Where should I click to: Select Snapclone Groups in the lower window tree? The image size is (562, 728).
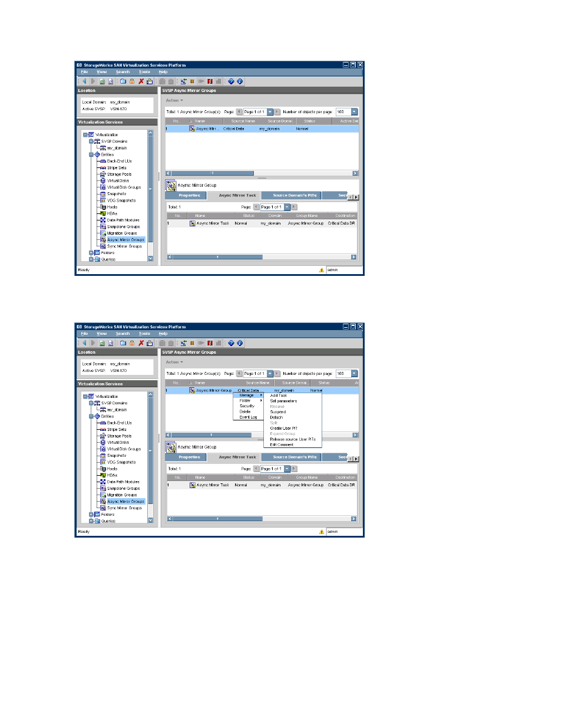pos(123,489)
